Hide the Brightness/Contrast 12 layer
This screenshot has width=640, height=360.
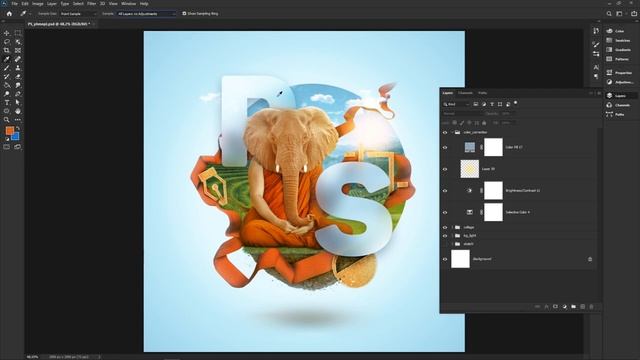tap(445, 191)
